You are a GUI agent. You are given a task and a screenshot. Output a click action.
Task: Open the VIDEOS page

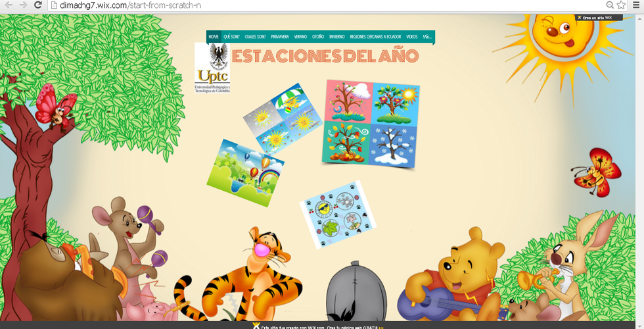point(412,37)
